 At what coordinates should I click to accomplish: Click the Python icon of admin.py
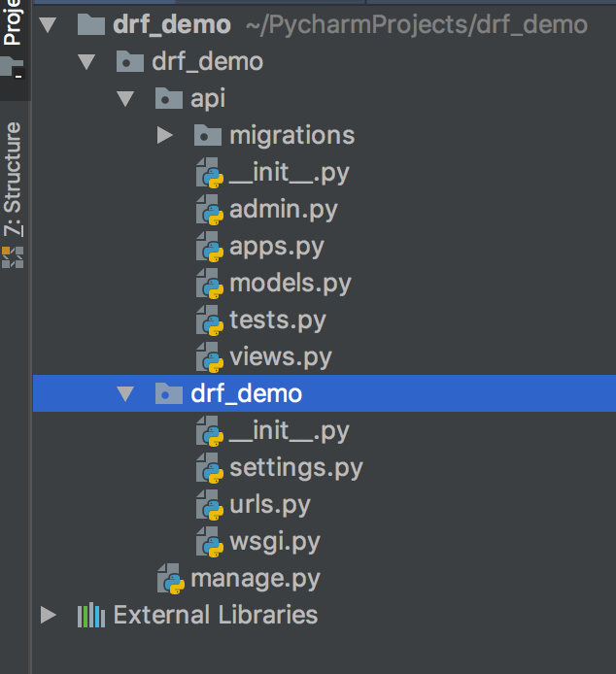coord(210,210)
